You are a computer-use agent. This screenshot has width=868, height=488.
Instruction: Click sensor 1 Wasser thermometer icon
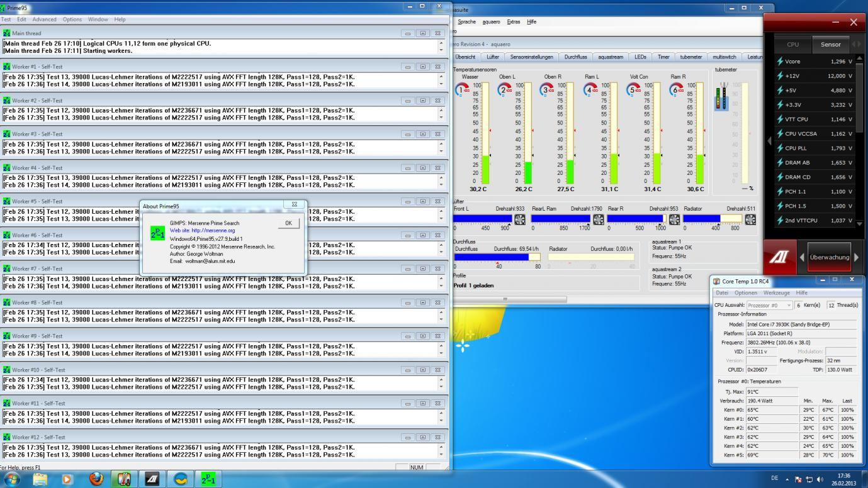(x=462, y=90)
